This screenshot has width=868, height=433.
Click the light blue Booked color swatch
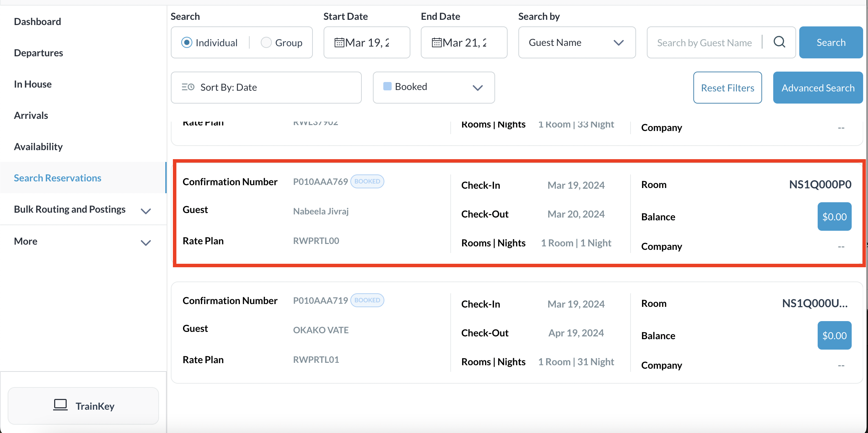pyautogui.click(x=387, y=86)
